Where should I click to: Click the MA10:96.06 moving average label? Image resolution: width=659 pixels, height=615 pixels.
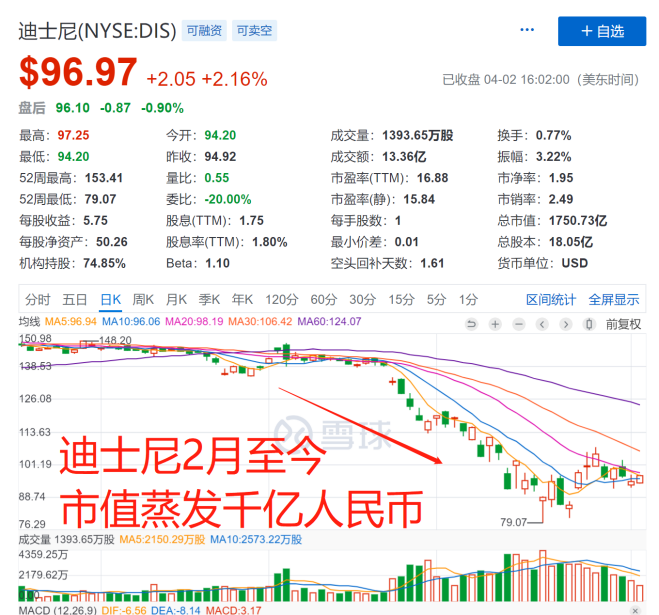pyautogui.click(x=131, y=322)
